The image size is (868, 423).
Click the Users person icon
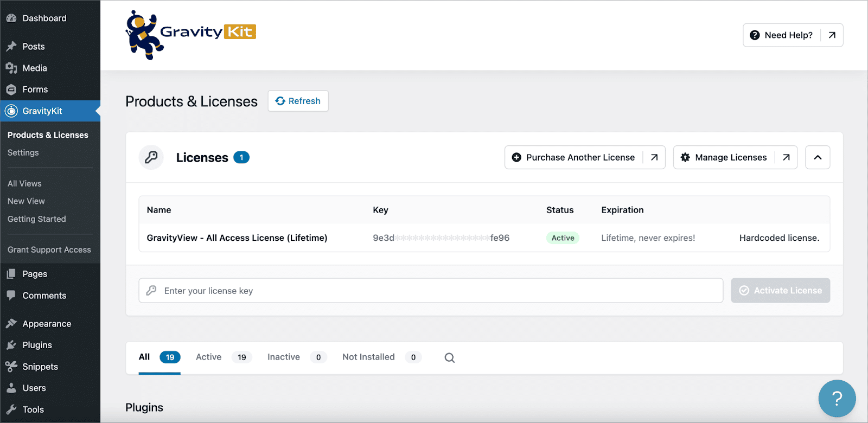(x=11, y=388)
